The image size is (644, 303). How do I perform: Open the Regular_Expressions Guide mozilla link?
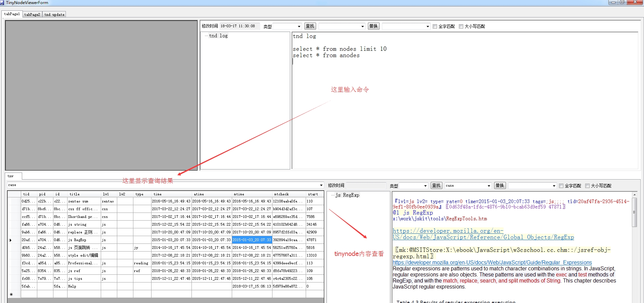pos(492,262)
